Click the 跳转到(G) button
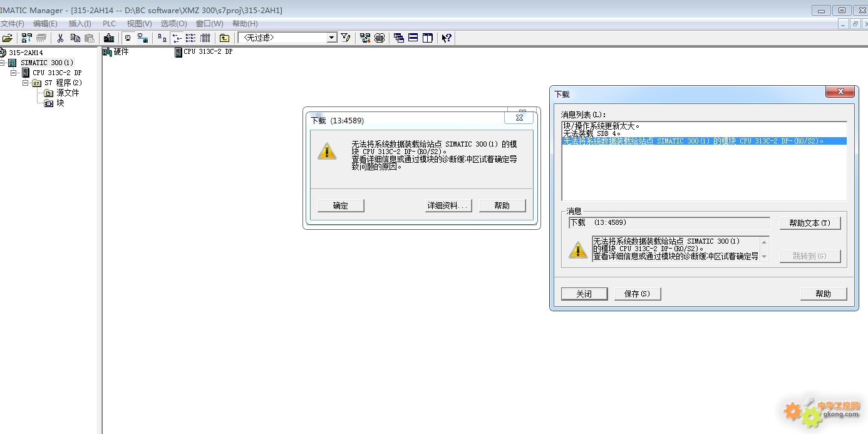Screen dimensions: 868x434 [x=810, y=256]
